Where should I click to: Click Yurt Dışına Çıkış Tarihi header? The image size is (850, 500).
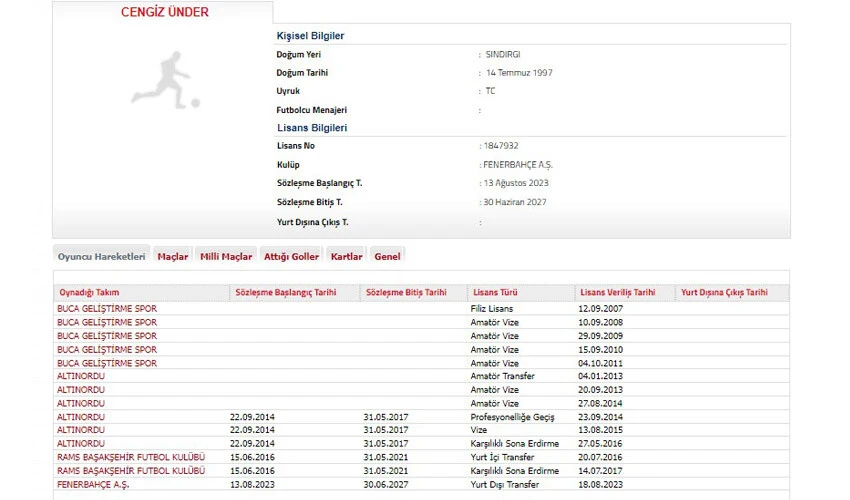point(724,293)
